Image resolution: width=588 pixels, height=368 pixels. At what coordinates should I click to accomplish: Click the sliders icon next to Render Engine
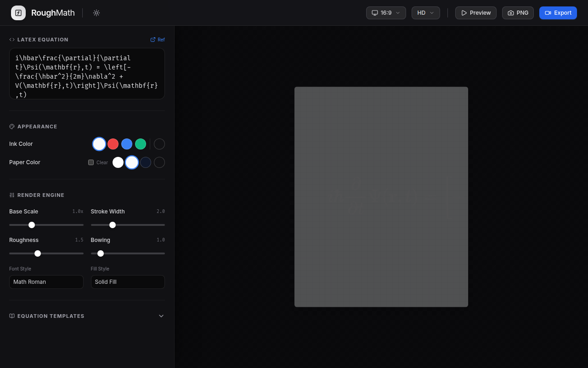click(12, 195)
